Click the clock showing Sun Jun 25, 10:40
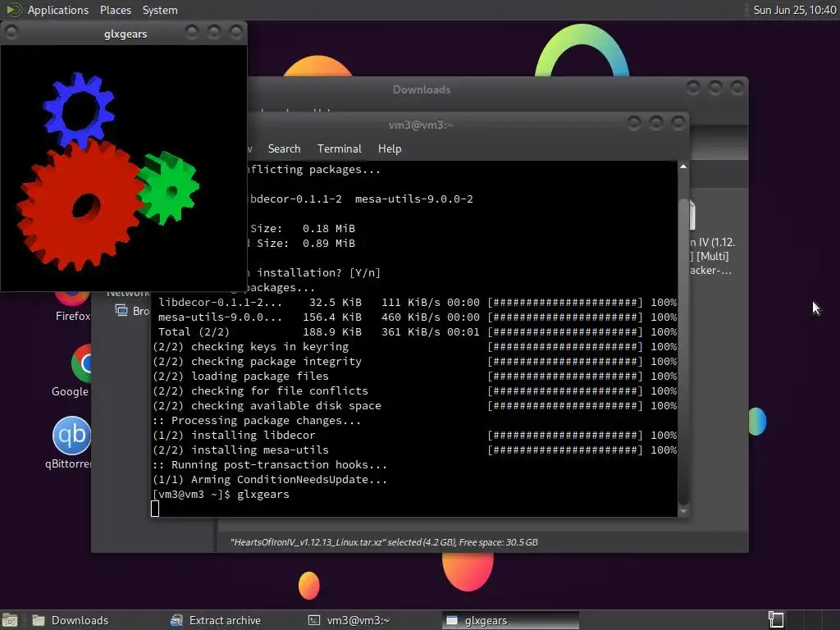Screen dimensions: 840x630 (x=794, y=10)
